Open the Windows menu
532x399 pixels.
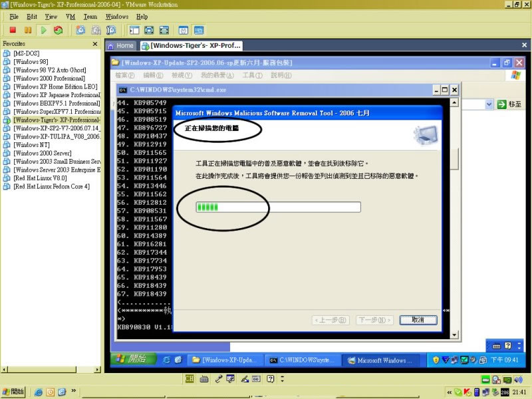117,17
